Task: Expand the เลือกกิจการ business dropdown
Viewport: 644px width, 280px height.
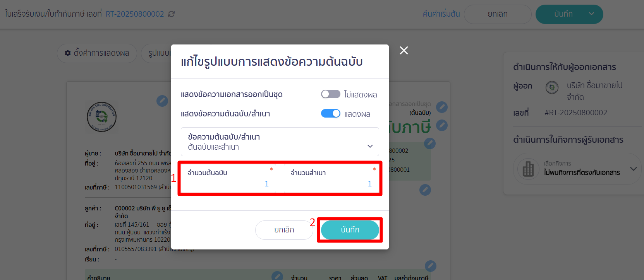Action: [x=634, y=169]
